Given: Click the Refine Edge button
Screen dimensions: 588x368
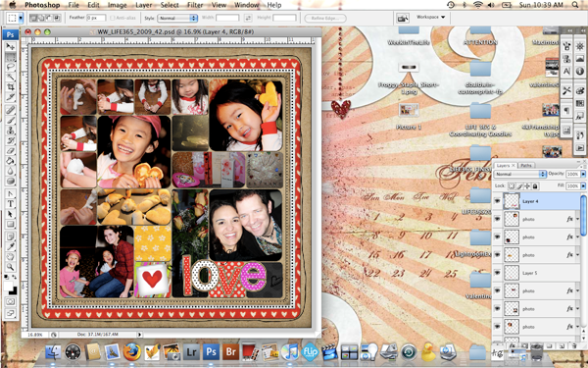Looking at the screenshot, I should point(325,18).
